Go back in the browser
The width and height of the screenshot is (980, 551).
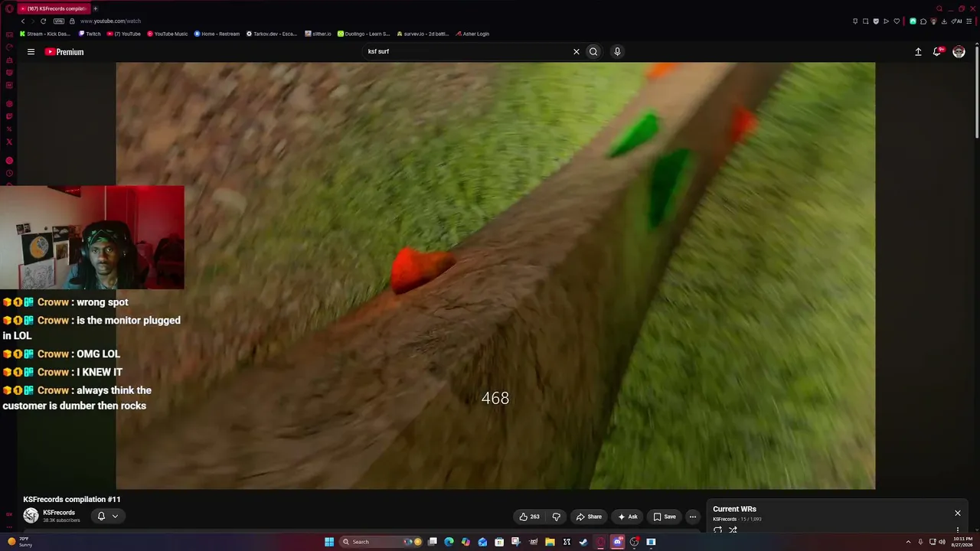(22, 21)
